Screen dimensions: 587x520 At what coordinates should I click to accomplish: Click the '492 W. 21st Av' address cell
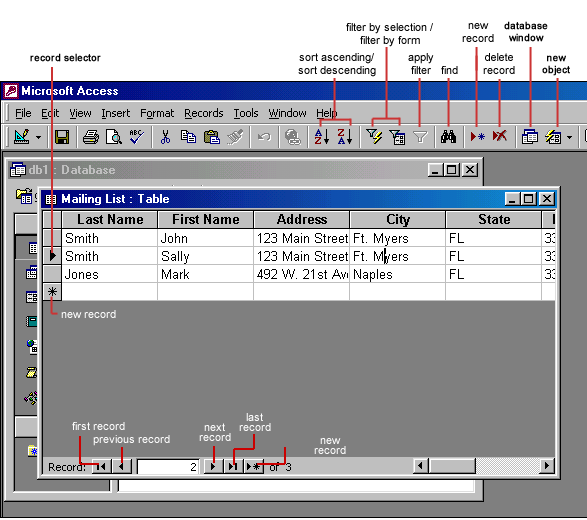(x=302, y=274)
